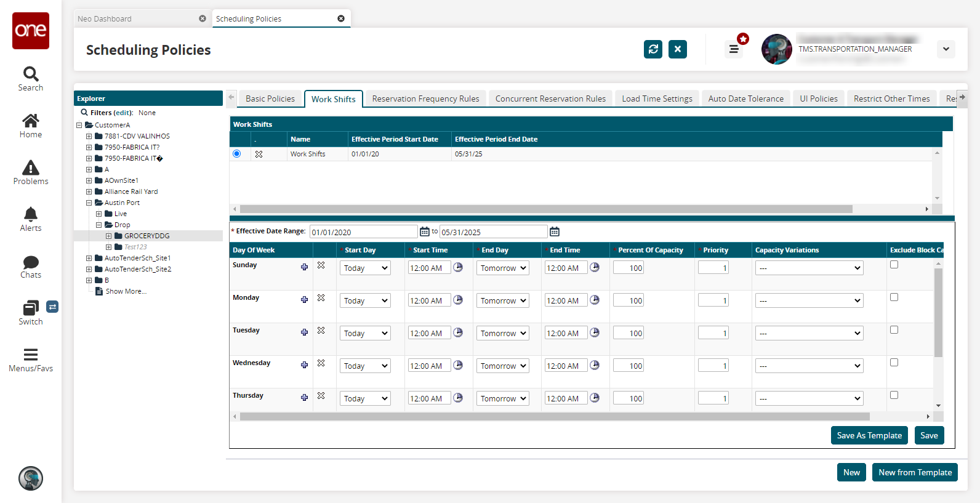This screenshot has width=980, height=503.
Task: Click the New from Template button
Action: point(915,472)
